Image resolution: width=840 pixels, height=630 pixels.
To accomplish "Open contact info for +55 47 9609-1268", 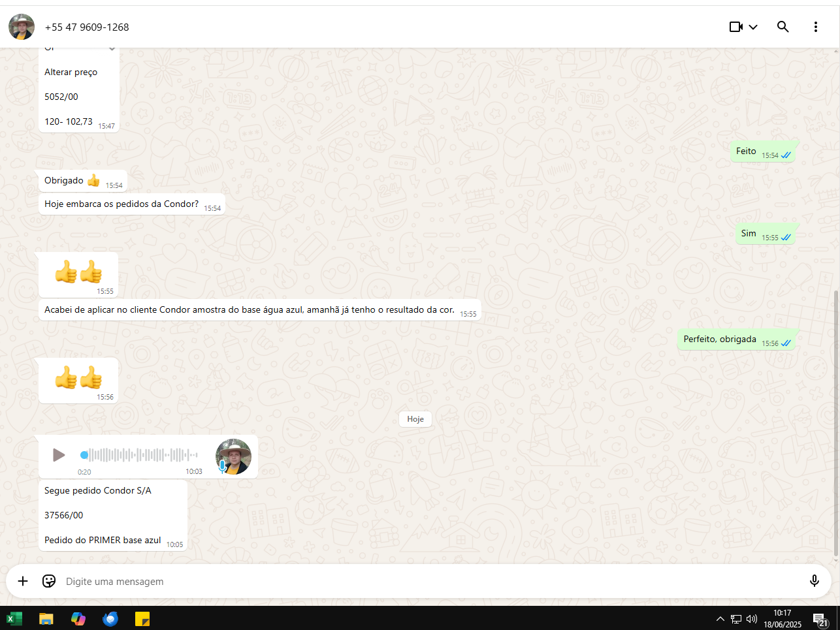I will tap(87, 27).
